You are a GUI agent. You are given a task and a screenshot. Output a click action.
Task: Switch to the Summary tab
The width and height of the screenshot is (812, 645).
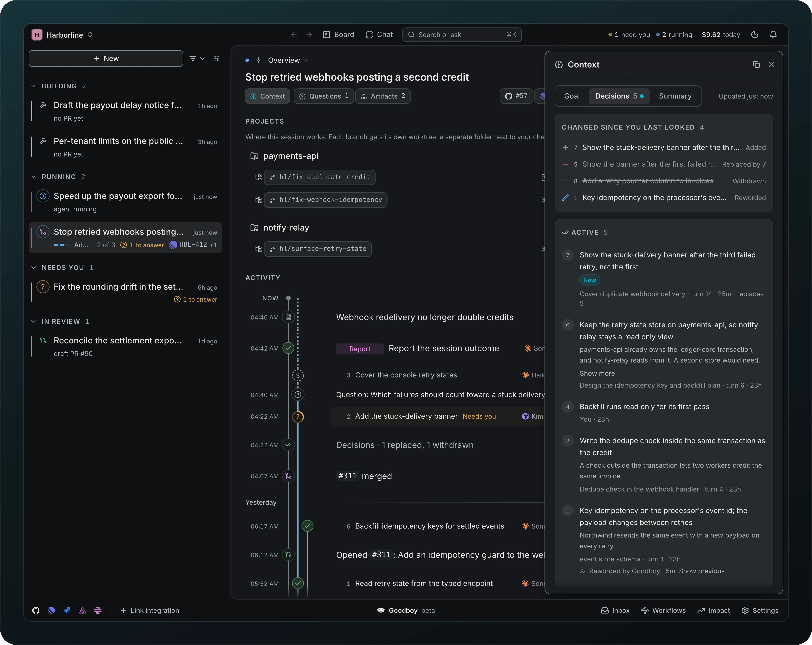(675, 96)
